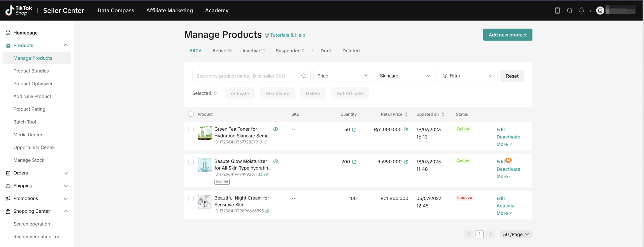Click the Add new product button
Image resolution: width=644 pixels, height=247 pixels.
pyautogui.click(x=507, y=35)
